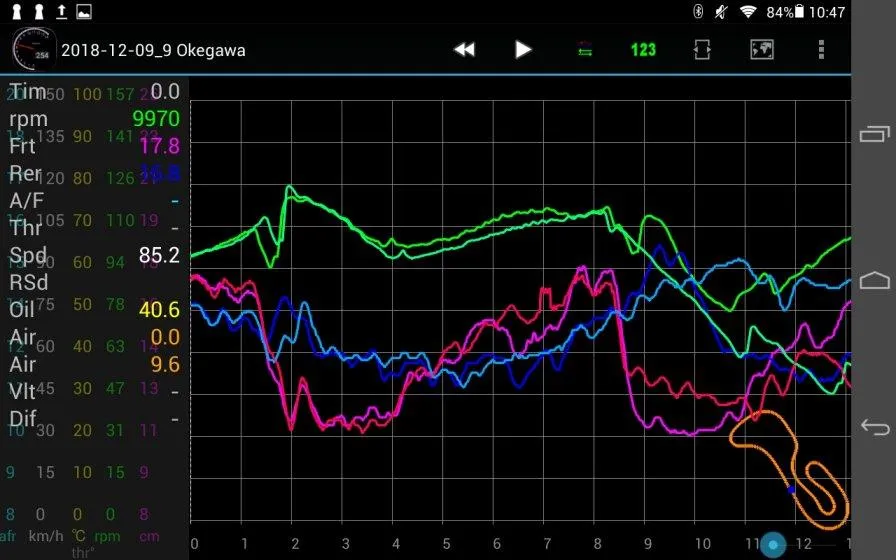
Task: Toggle the green 123 numeric display
Action: [x=643, y=49]
